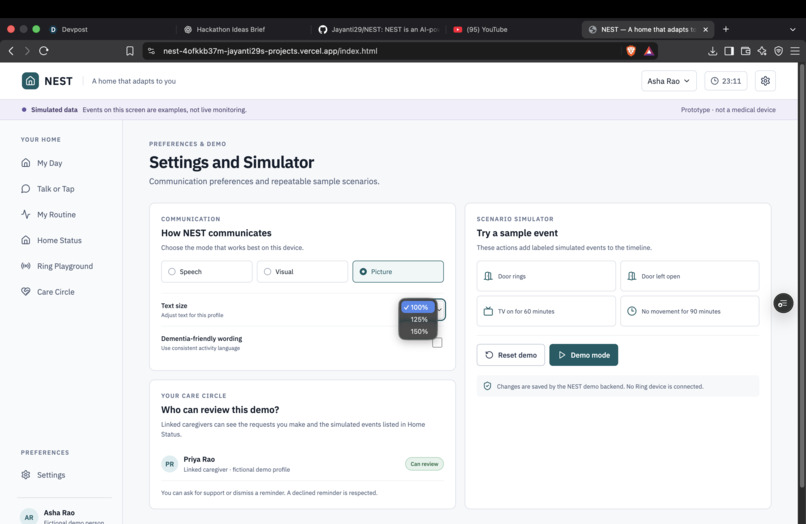This screenshot has width=806, height=524.
Task: Open Ring Playground in the sidebar
Action: click(x=65, y=266)
